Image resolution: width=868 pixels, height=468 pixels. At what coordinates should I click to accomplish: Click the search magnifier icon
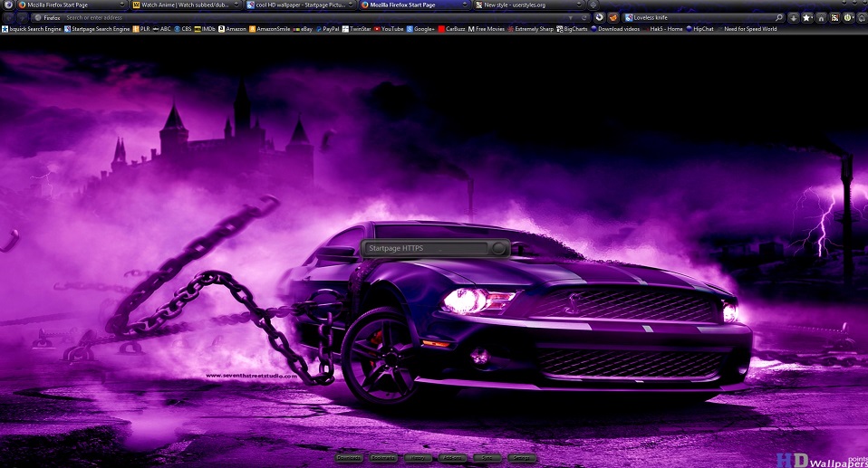(779, 18)
